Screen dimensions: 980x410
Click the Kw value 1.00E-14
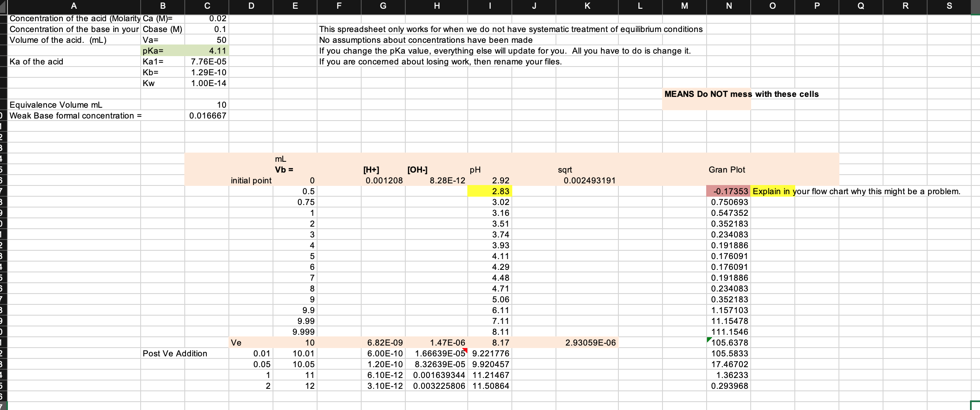(x=207, y=83)
